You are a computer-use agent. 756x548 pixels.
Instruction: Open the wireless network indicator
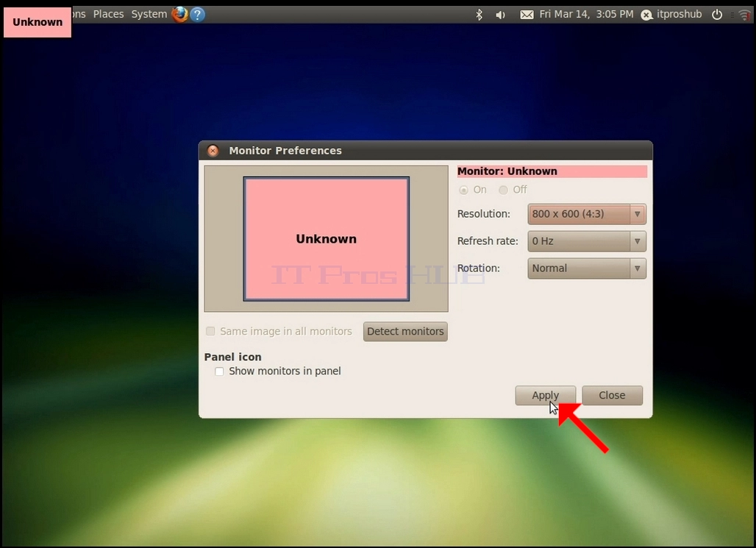click(x=744, y=15)
